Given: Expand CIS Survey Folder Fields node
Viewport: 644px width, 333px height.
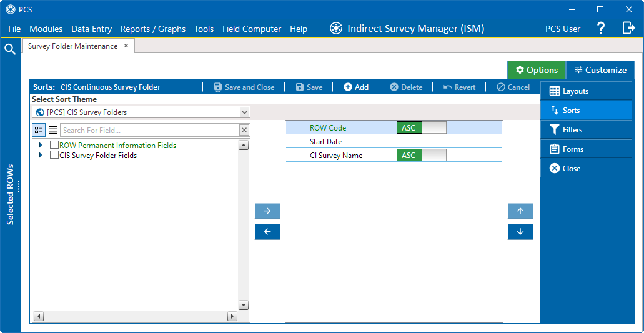Looking at the screenshot, I should click(40, 155).
